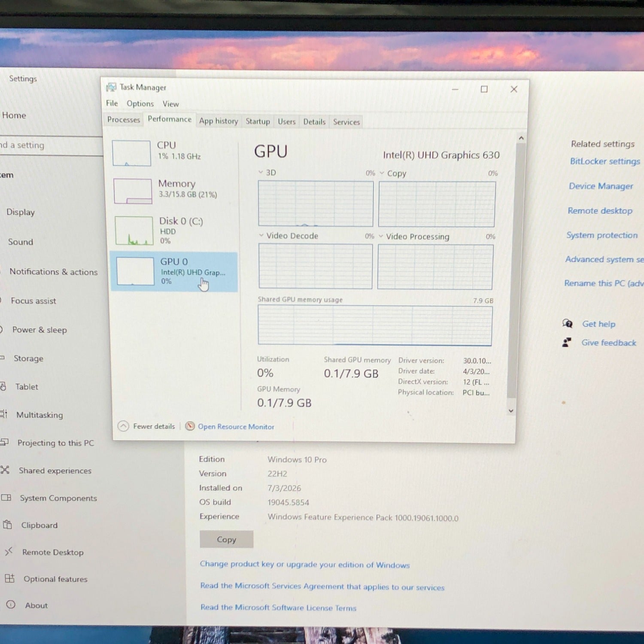Click the Clipboard icon in Settings sidebar
644x644 pixels.
(7, 525)
